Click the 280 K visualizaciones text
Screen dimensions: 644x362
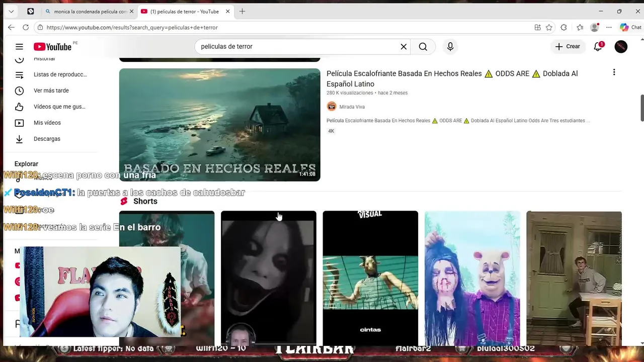click(350, 93)
